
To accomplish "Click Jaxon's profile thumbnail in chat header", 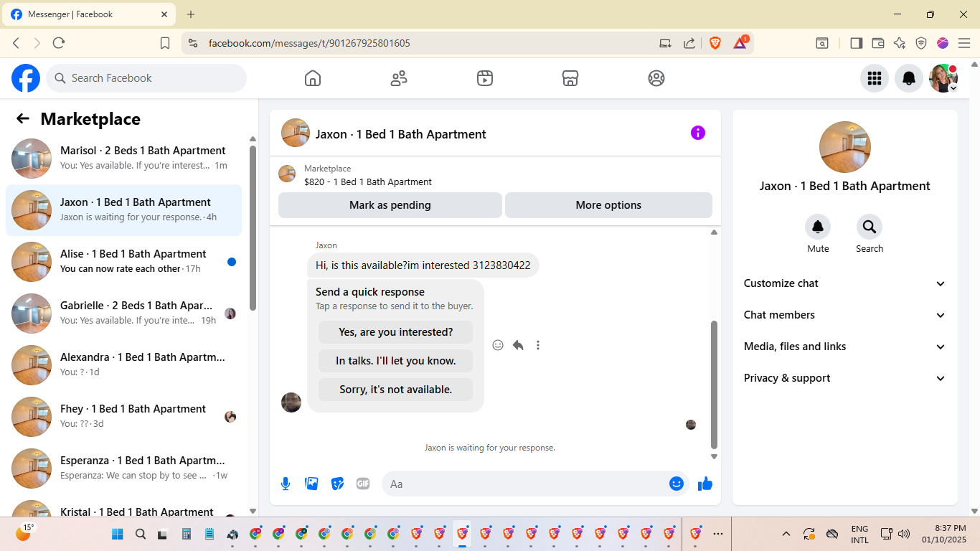I will tap(296, 133).
